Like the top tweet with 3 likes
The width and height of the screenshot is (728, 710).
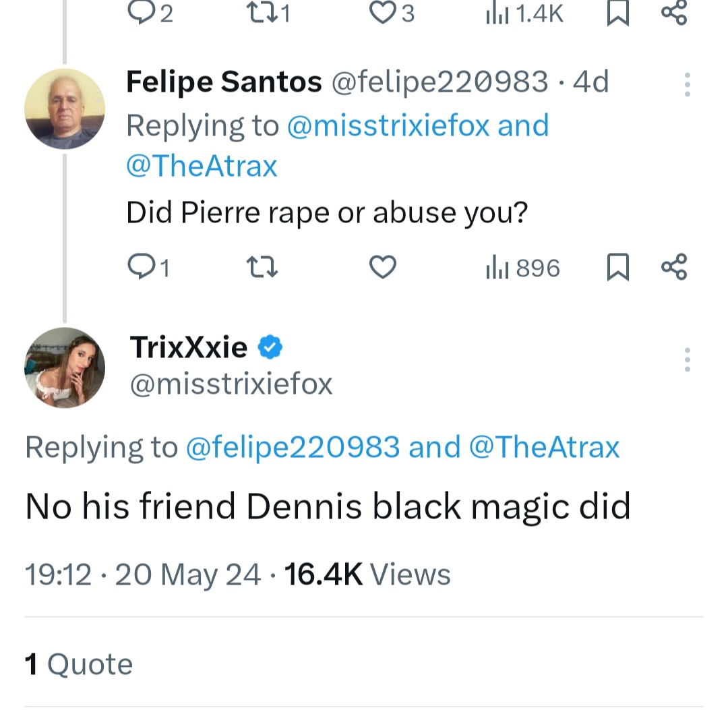tap(383, 13)
